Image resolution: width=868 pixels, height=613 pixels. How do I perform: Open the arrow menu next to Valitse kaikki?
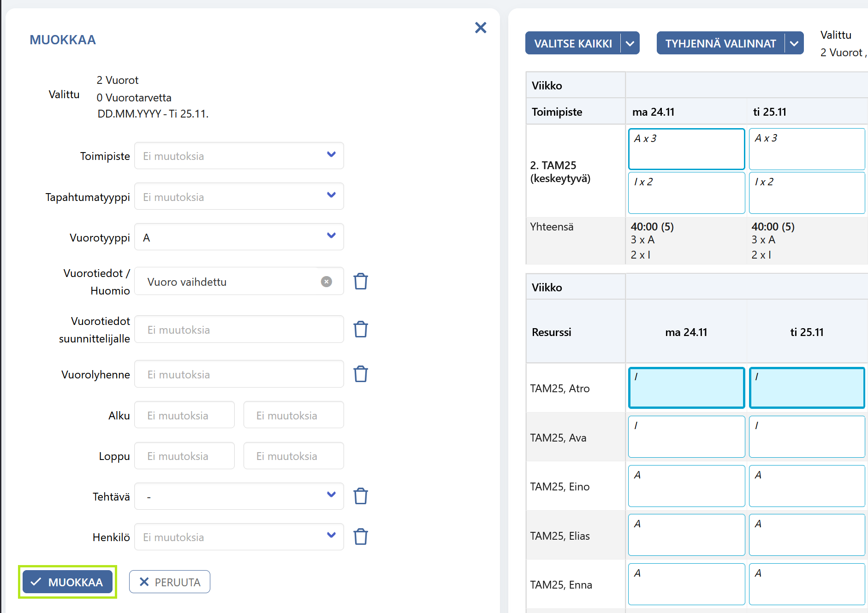coord(630,43)
